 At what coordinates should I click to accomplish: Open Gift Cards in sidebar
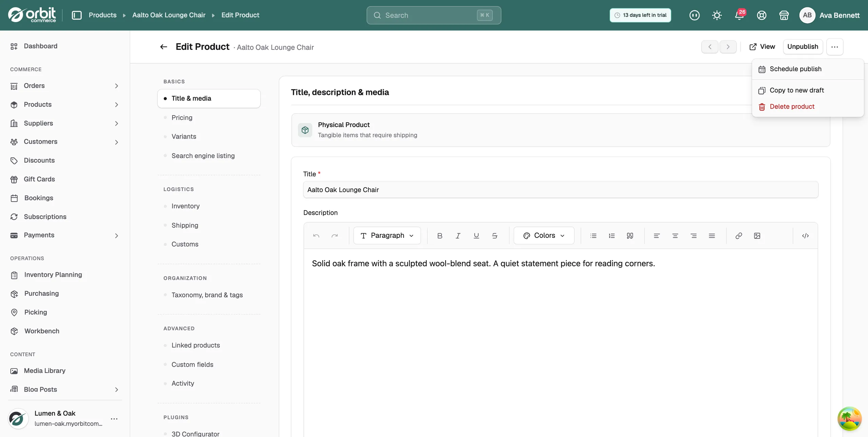pyautogui.click(x=39, y=179)
